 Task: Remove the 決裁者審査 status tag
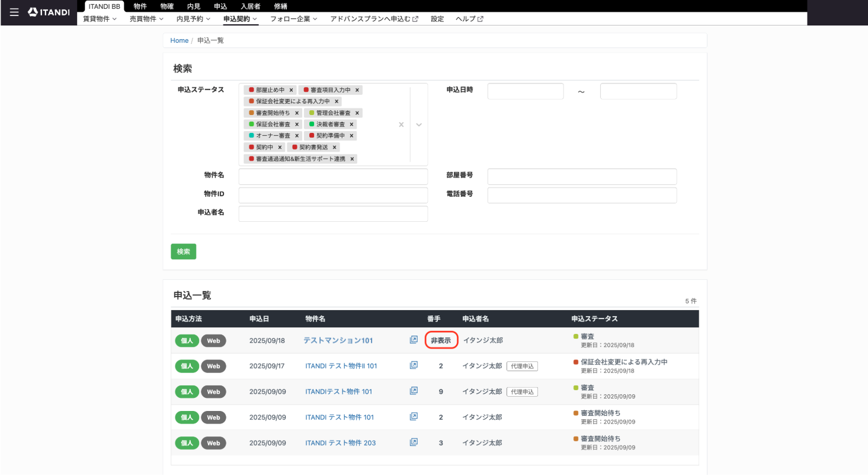[352, 125]
